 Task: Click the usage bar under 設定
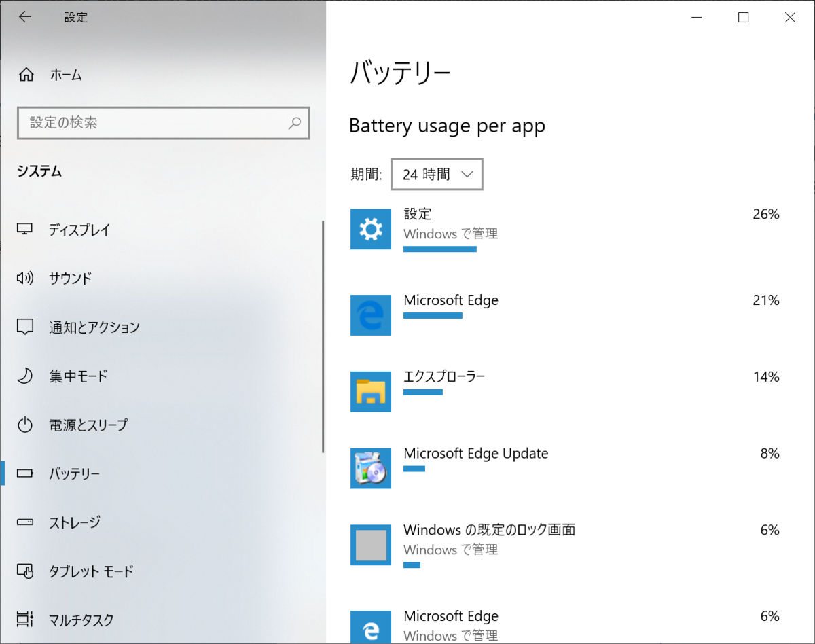[x=440, y=249]
